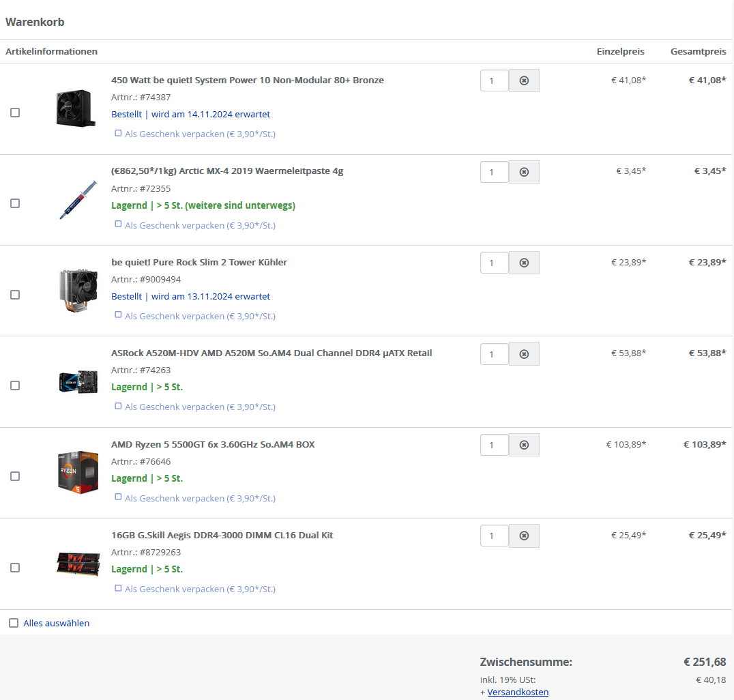Click the Alles auswählen label
734x700 pixels.
[x=56, y=623]
